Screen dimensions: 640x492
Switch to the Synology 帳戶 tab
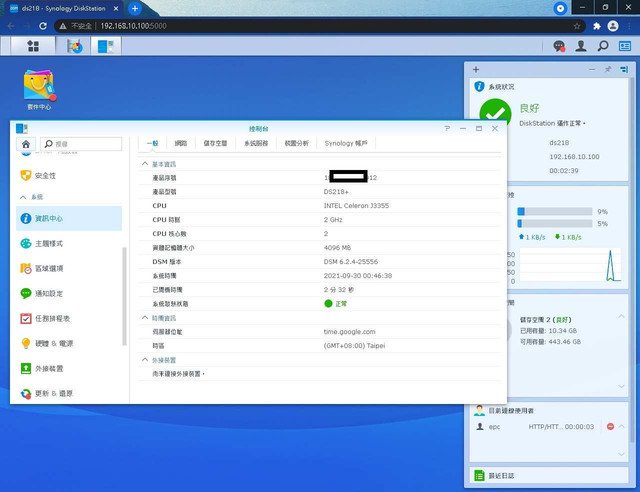pos(346,143)
